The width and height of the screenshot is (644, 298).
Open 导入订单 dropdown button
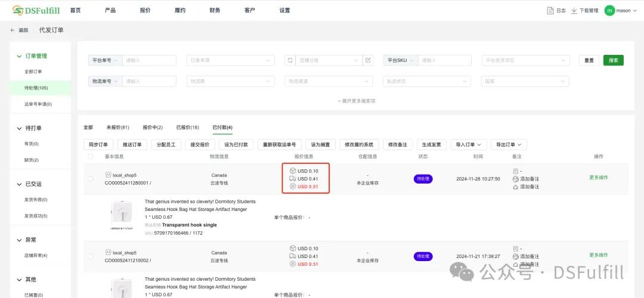tap(469, 144)
